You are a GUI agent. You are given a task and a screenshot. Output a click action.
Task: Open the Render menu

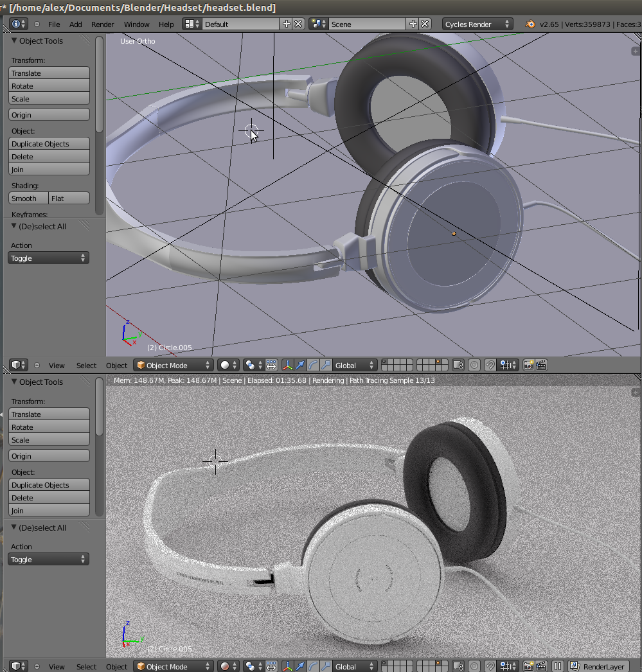(x=102, y=24)
